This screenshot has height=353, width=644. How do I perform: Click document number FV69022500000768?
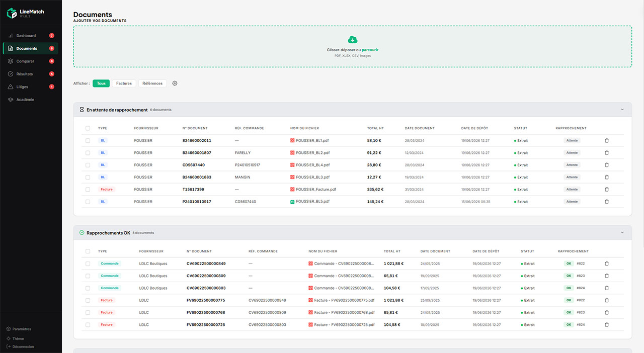[x=206, y=312]
